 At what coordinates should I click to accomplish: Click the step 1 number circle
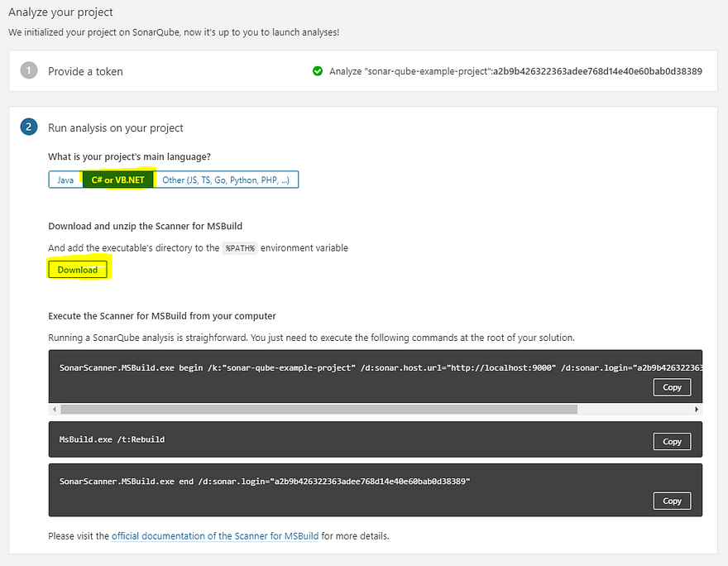(x=29, y=70)
